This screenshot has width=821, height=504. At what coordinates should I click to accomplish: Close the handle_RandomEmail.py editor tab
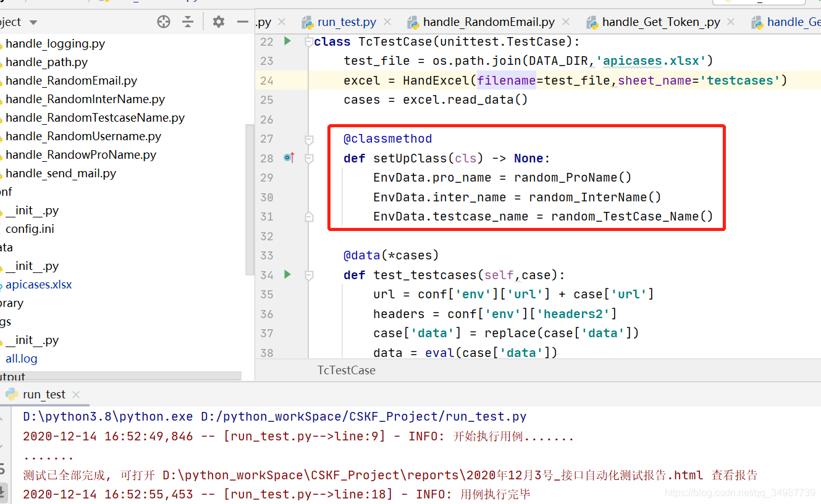[566, 22]
